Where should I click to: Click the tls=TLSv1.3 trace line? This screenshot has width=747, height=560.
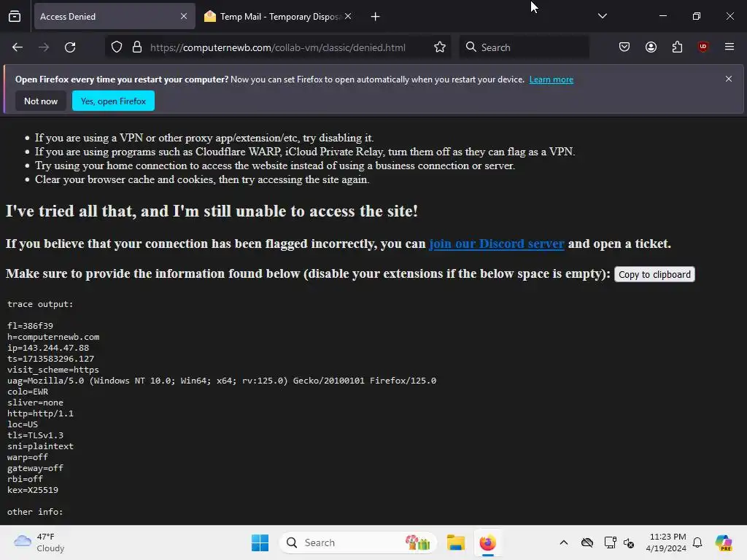click(35, 435)
